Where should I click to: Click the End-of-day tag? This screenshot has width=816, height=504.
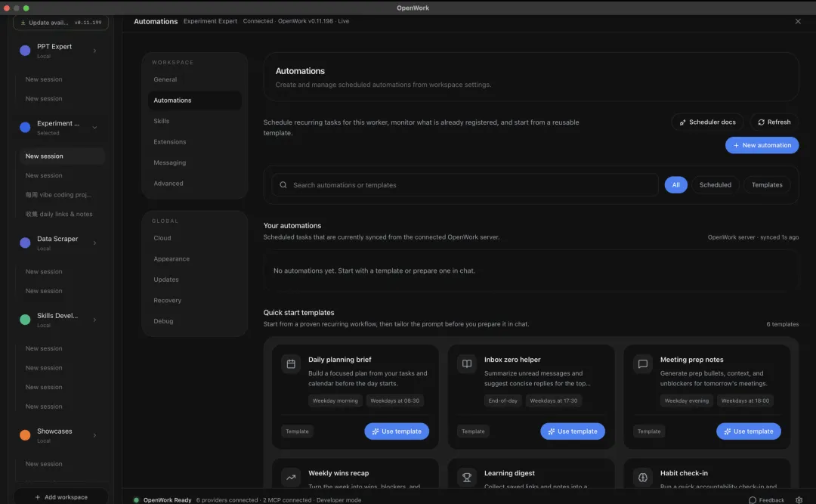[502, 400]
